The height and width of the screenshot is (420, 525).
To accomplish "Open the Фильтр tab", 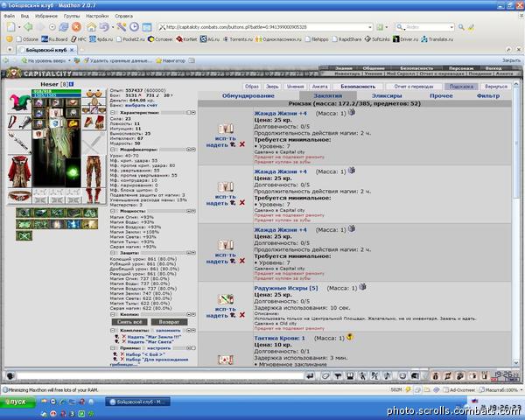I will pyautogui.click(x=488, y=95).
